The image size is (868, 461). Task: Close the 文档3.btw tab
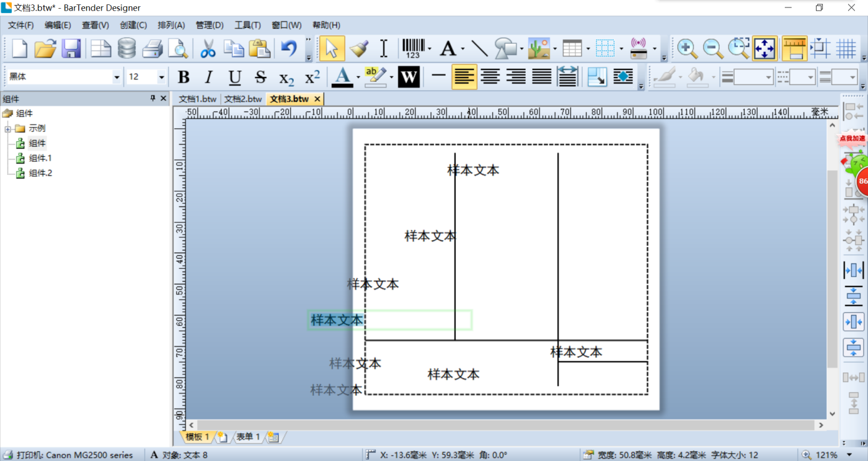pyautogui.click(x=317, y=99)
